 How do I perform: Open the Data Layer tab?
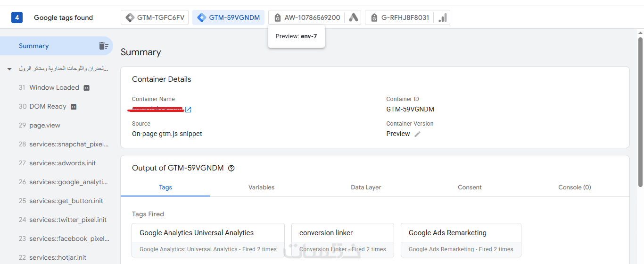[366, 187]
